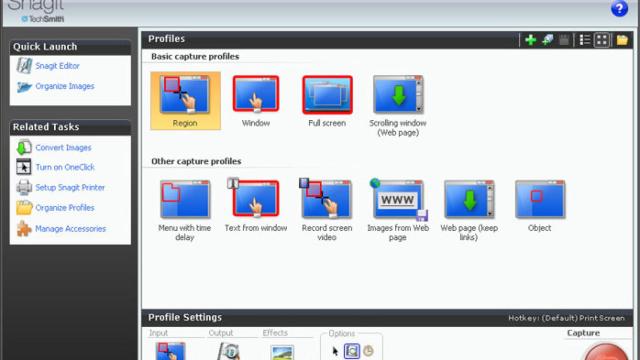Select the Object capture profile
The width and height of the screenshot is (640, 360).
point(540,205)
